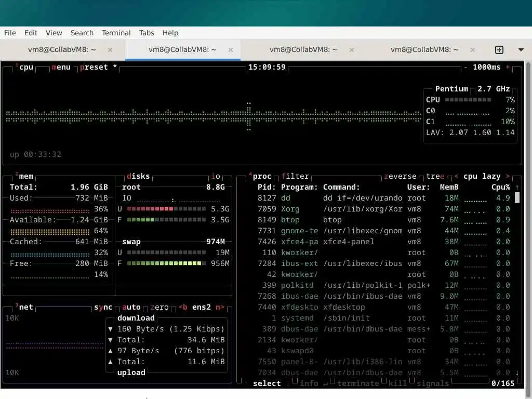
Task: Switch sort column right with > arrow
Action: (x=508, y=176)
